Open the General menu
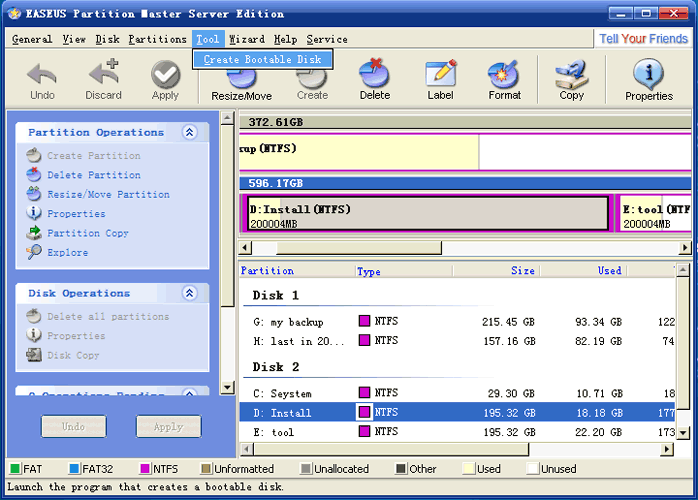 click(x=32, y=39)
